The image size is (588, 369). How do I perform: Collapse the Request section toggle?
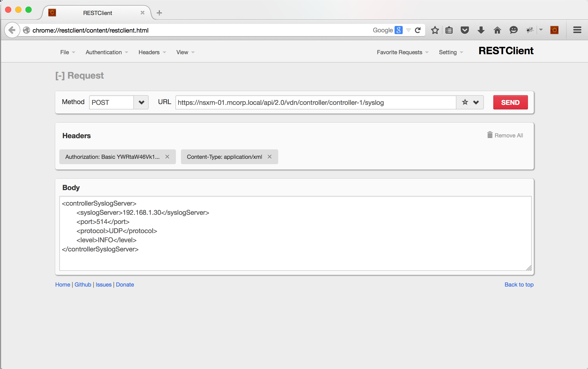click(60, 76)
